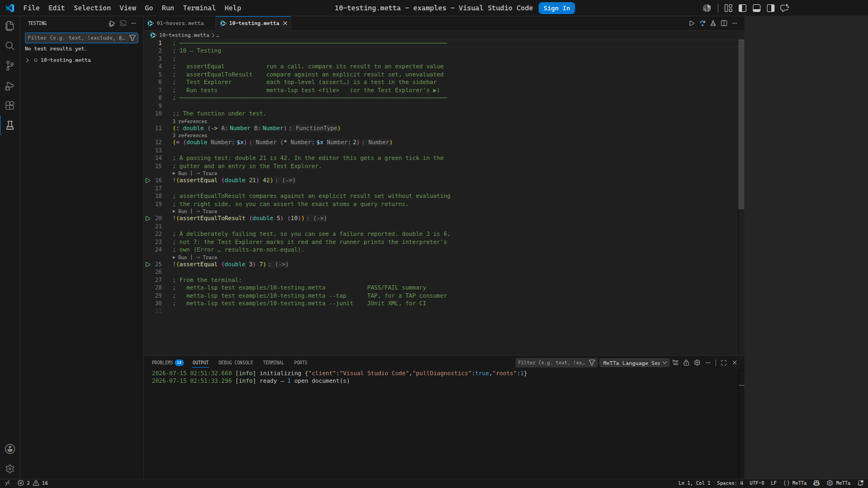This screenshot has width=868, height=488.
Task: Click remote window icon in status bar
Action: pyautogui.click(x=7, y=483)
